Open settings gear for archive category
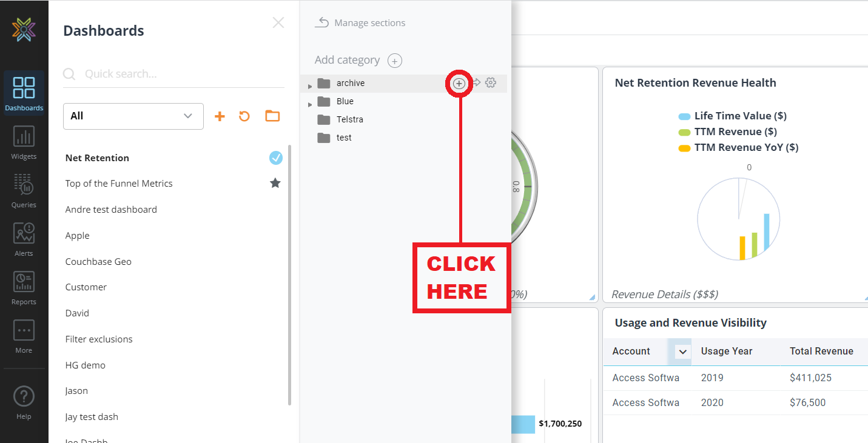The width and height of the screenshot is (868, 443). pyautogui.click(x=491, y=83)
